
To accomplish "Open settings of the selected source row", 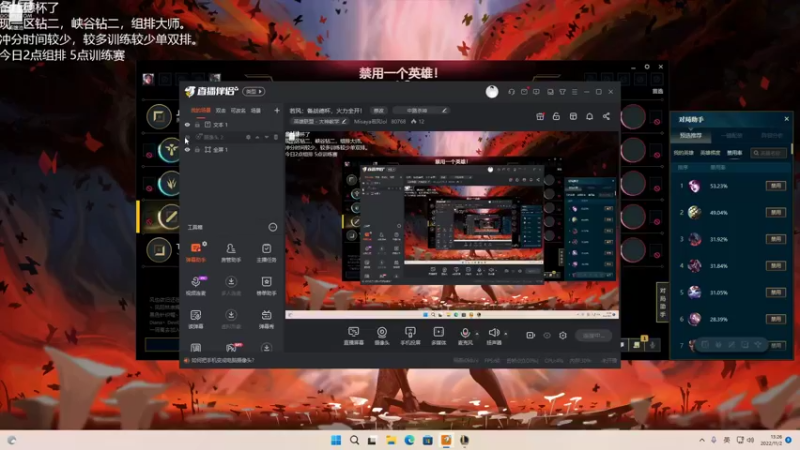I will [x=248, y=137].
